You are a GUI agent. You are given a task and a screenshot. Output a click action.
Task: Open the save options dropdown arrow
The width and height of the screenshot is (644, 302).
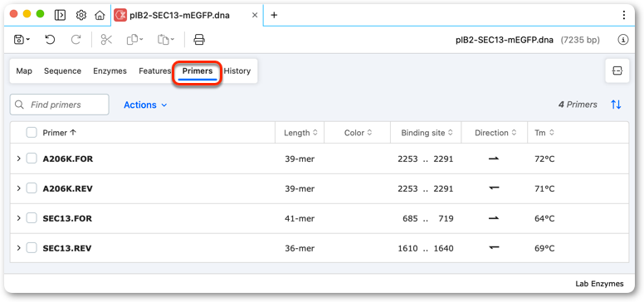tap(28, 40)
